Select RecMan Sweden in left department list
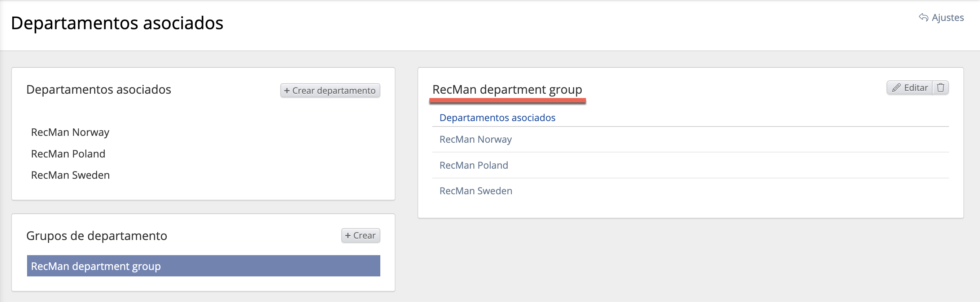 [70, 175]
